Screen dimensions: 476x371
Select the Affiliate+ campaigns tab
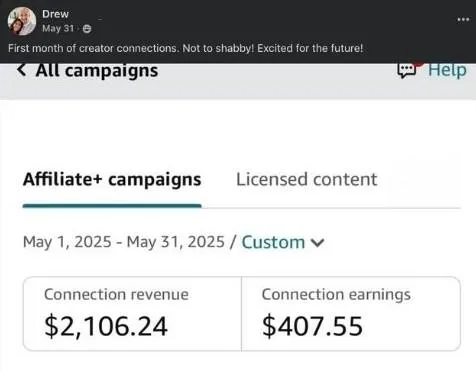pyautogui.click(x=112, y=179)
